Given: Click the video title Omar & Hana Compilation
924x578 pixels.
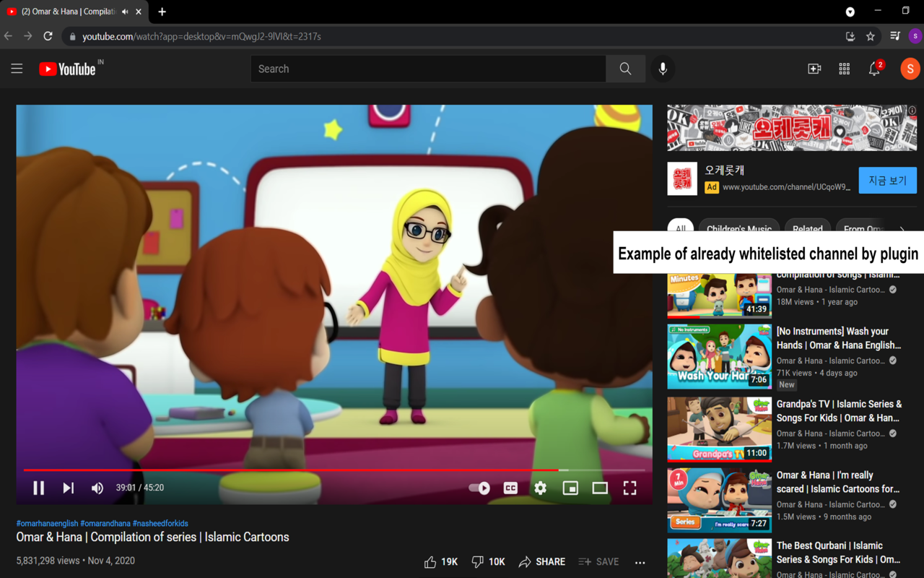Looking at the screenshot, I should [152, 537].
